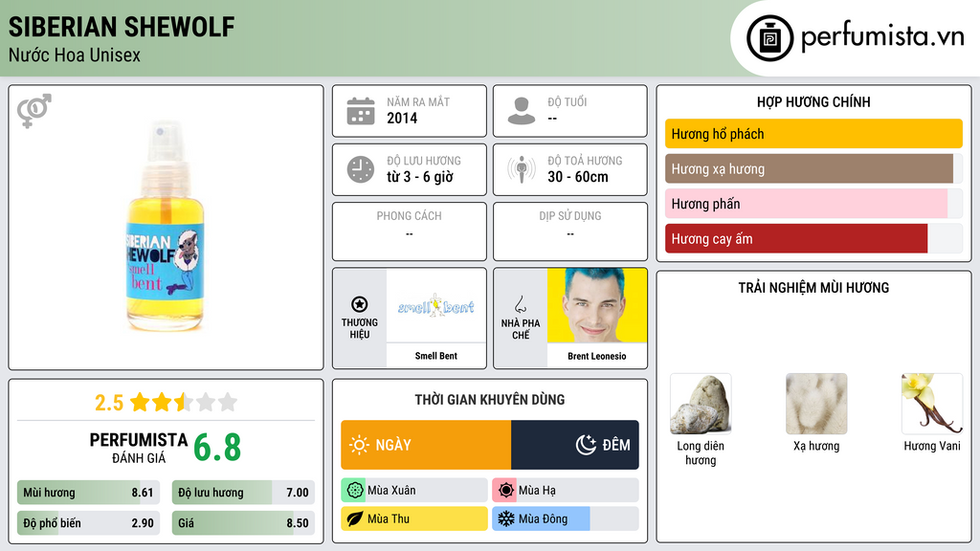Click the Hương xạ hương accord bar
This screenshot has height=551, width=980.
pos(813,168)
